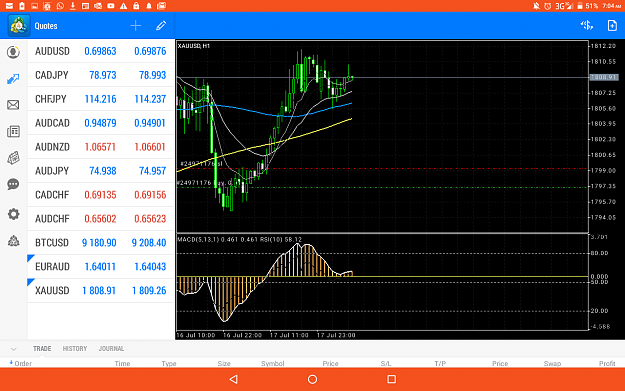This screenshot has height=391, width=625.
Task: Tap the XAUUSD, H1 chart title
Action: click(x=194, y=46)
